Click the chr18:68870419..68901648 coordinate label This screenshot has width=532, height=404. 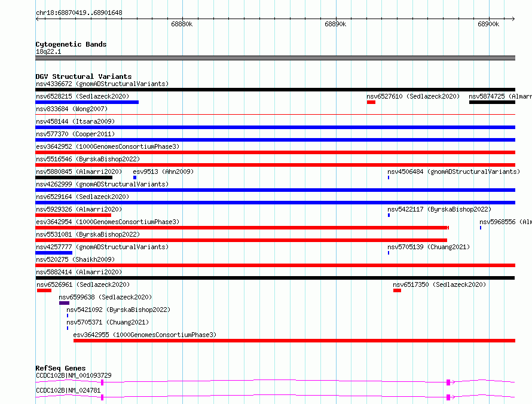pos(79,13)
